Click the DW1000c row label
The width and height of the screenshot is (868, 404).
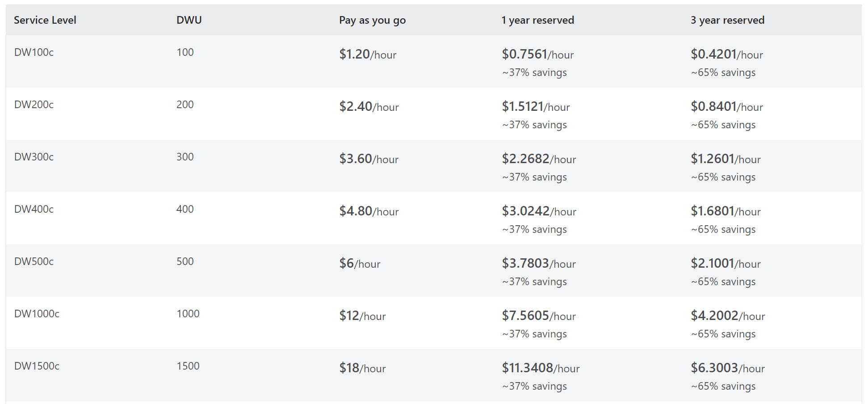click(x=37, y=314)
